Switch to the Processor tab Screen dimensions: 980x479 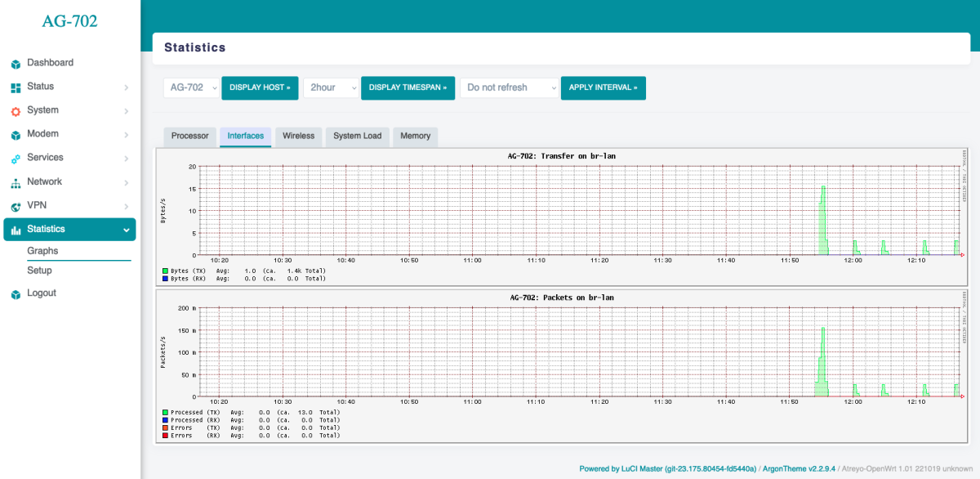pyautogui.click(x=190, y=137)
